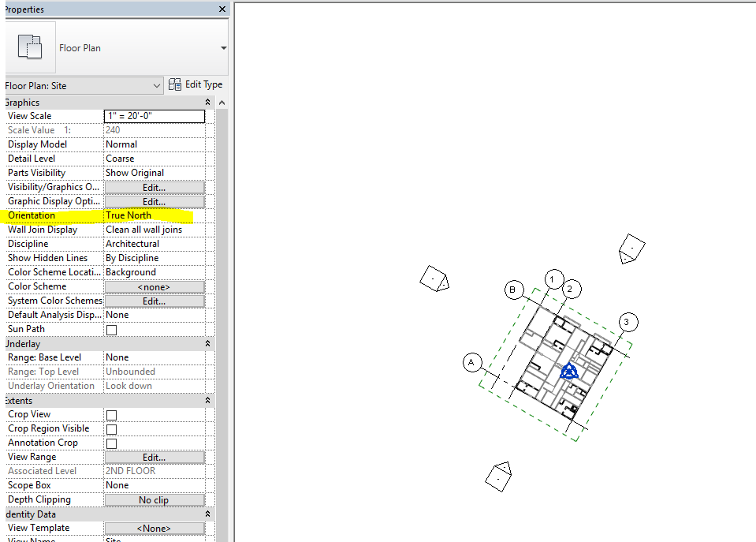Open the Floor Plan: Site type selector dropdown
The height and width of the screenshot is (542, 756).
(155, 84)
